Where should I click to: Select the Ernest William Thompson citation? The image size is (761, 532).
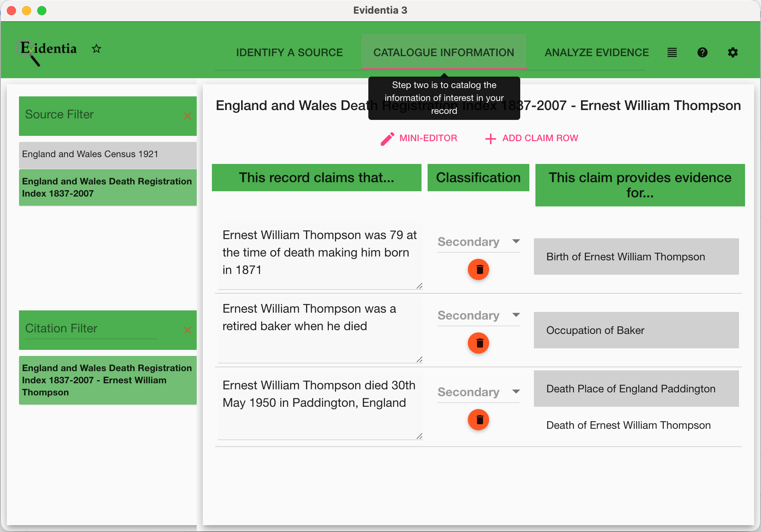point(108,380)
